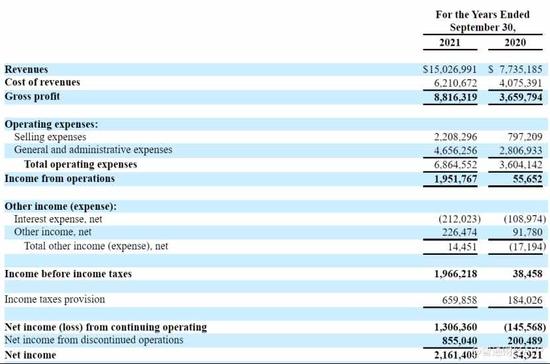This screenshot has height=364, width=550.
Task: Click the 2020 column header
Action: (x=515, y=42)
